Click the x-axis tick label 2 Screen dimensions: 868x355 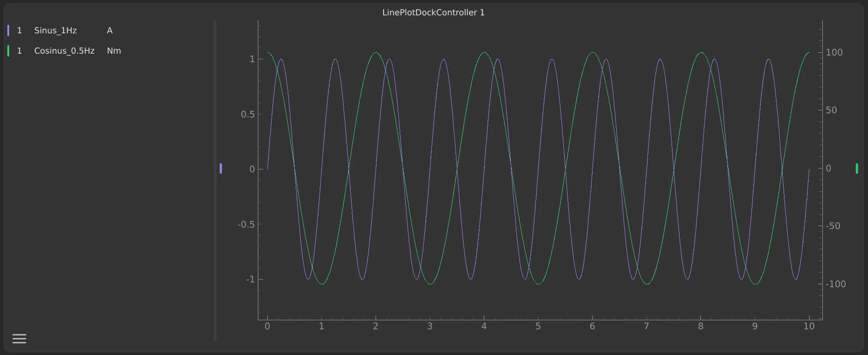(375, 326)
